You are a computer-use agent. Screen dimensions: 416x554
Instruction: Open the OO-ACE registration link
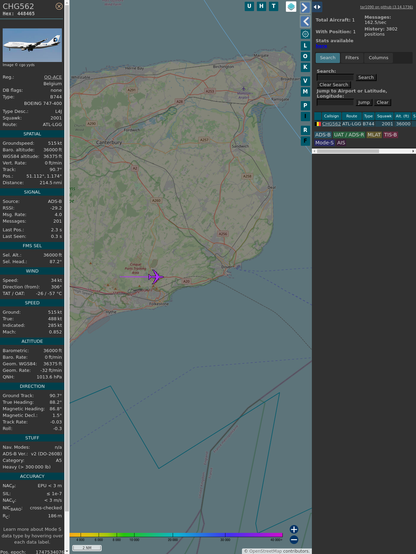(53, 77)
